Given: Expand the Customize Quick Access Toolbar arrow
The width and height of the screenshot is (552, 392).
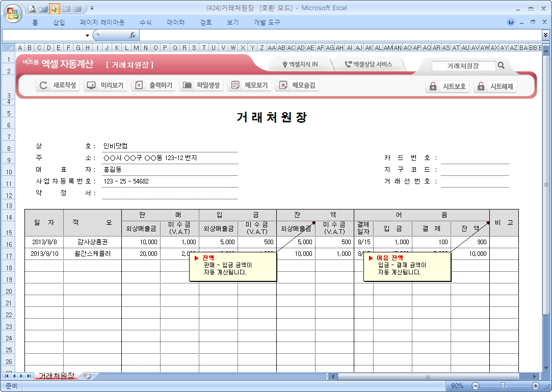Looking at the screenshot, I should [92, 8].
